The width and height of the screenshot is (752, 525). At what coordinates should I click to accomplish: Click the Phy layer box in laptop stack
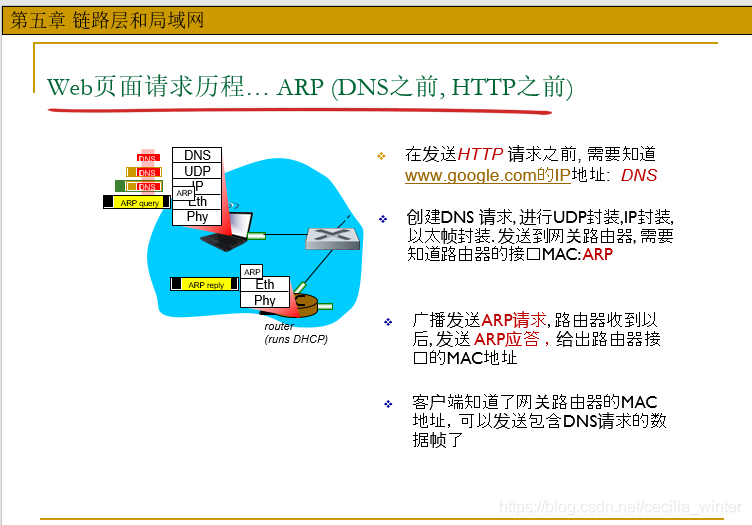point(197,217)
